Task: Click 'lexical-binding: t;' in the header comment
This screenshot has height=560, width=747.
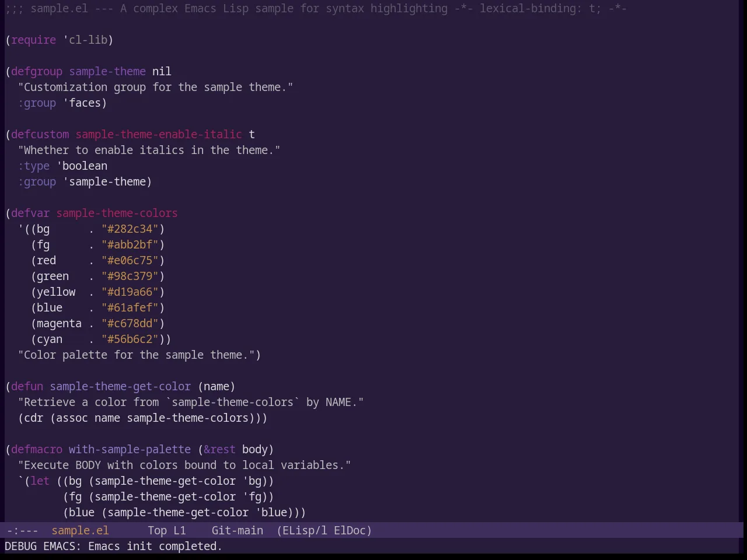Action: pos(540,8)
